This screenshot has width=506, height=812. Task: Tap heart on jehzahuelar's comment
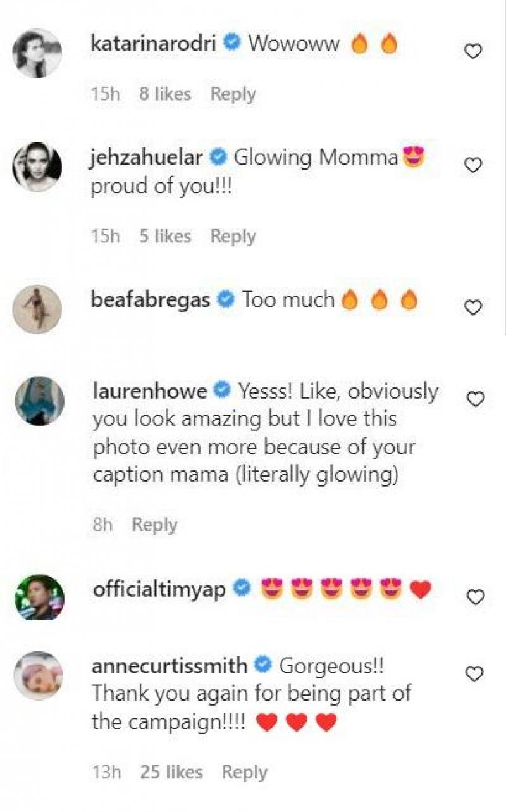(x=474, y=165)
